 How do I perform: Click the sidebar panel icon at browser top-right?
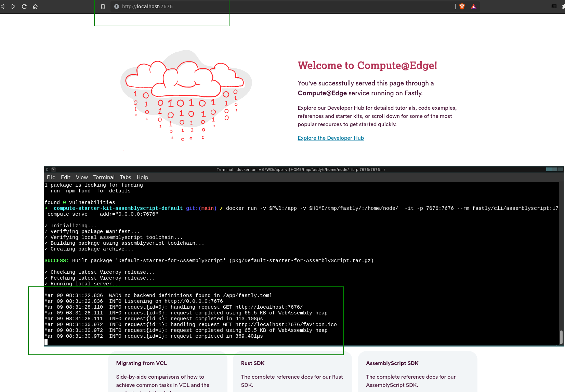[554, 6]
